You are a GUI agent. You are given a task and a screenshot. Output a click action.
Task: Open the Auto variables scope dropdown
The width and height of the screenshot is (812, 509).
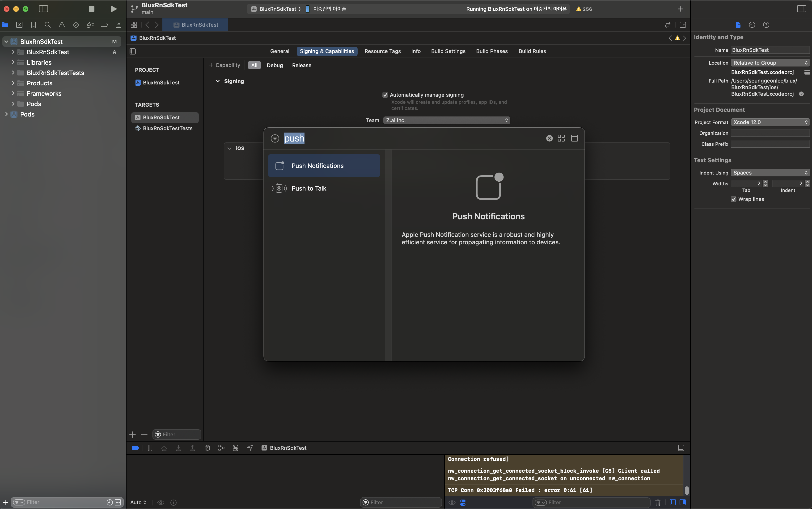pyautogui.click(x=138, y=503)
